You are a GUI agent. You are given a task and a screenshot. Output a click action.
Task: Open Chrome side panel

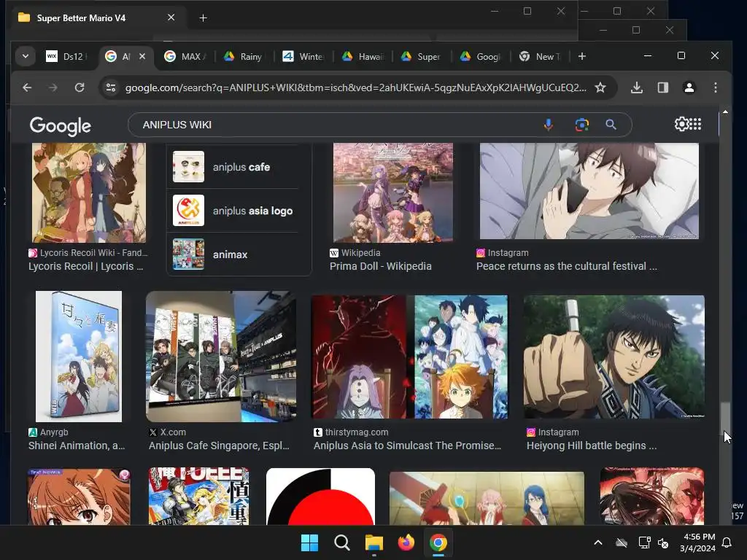coord(662,87)
